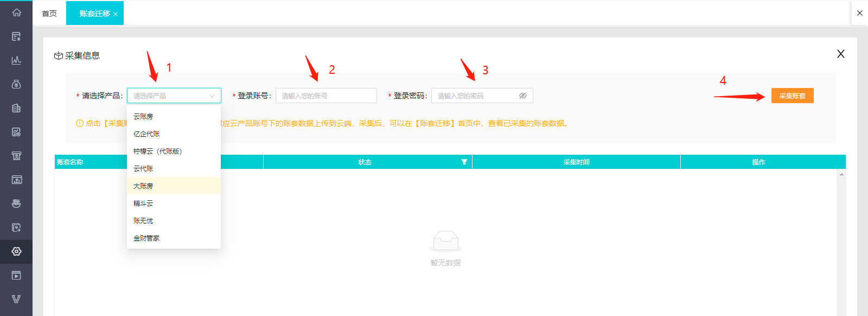Open the export document sidebar icon
The width and height of the screenshot is (868, 316).
[x=16, y=227]
